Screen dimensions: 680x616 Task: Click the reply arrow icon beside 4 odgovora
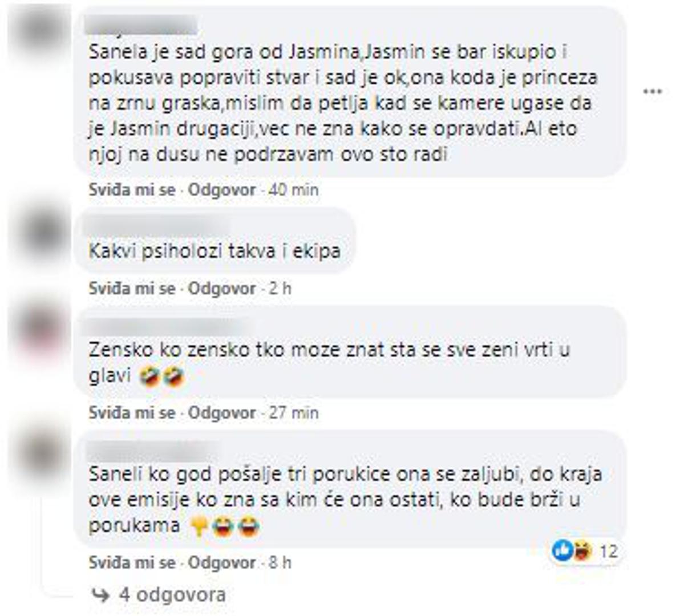(x=100, y=595)
